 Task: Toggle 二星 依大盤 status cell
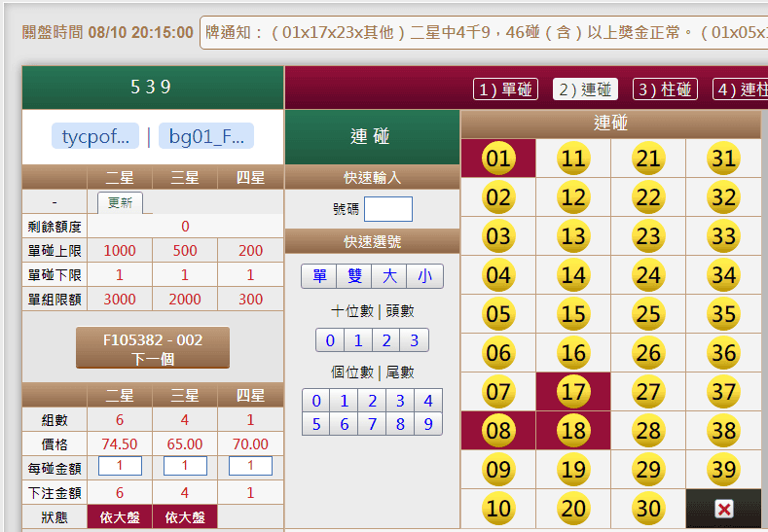[120, 517]
